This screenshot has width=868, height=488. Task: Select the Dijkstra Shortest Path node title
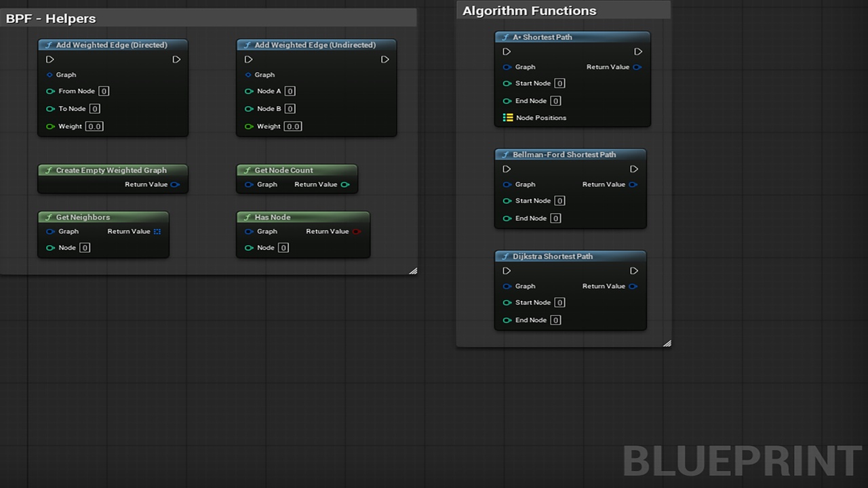(553, 256)
